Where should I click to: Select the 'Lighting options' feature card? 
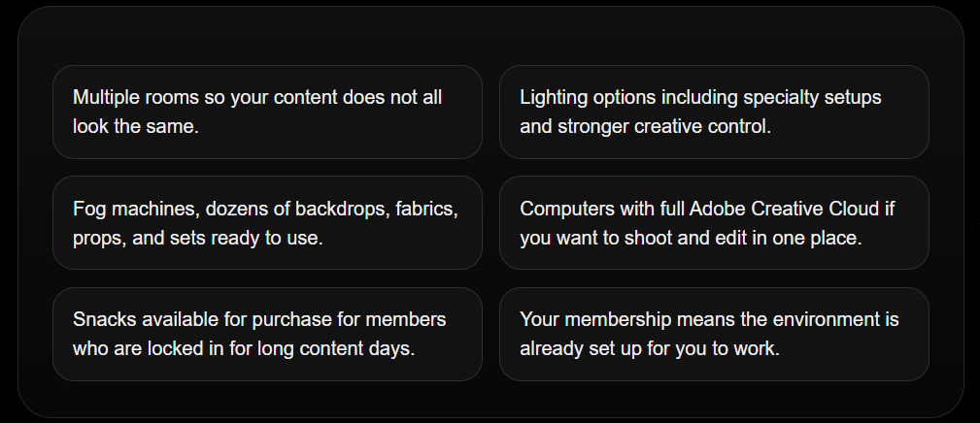click(714, 112)
